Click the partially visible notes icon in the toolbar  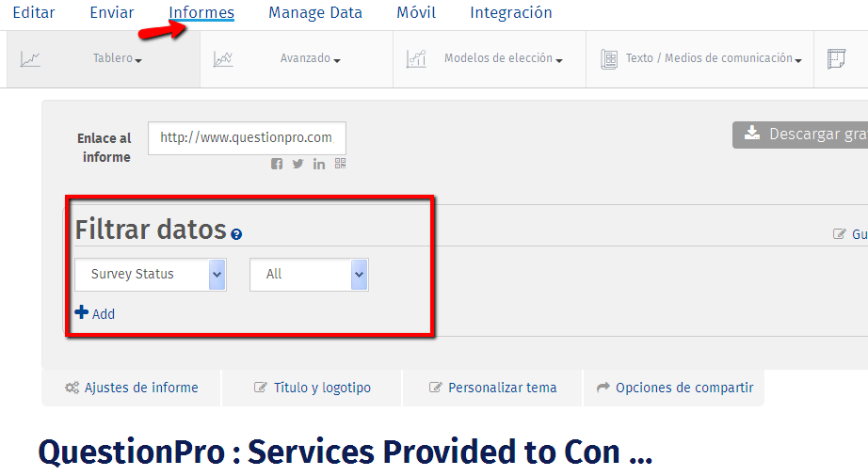tap(836, 58)
